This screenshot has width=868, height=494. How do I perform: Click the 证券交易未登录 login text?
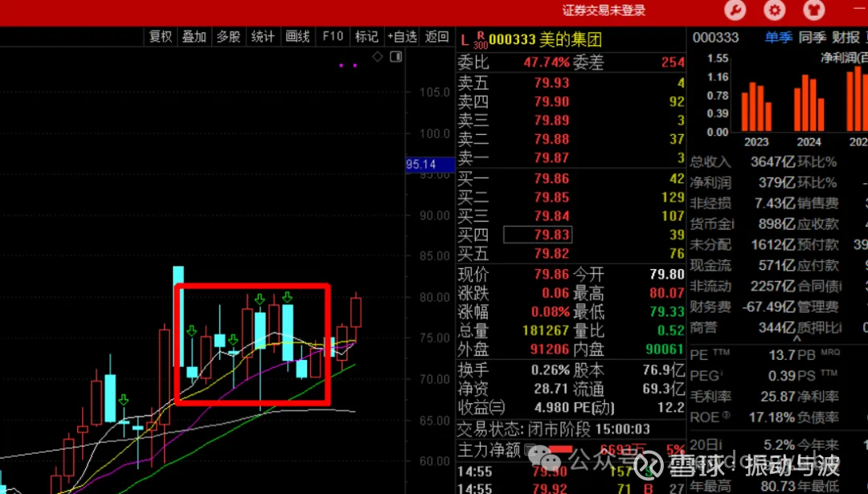coord(604,10)
